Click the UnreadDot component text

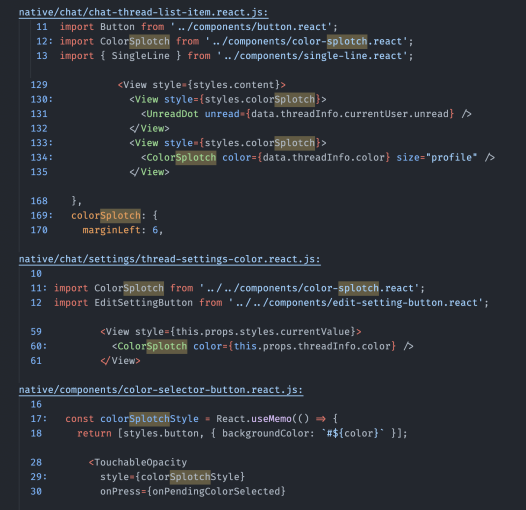pos(172,114)
